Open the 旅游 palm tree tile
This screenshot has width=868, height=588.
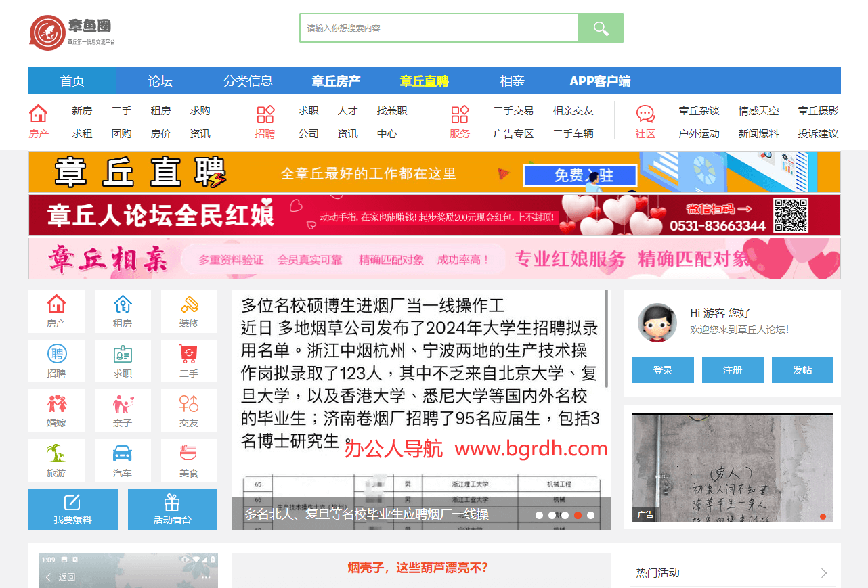click(x=56, y=461)
